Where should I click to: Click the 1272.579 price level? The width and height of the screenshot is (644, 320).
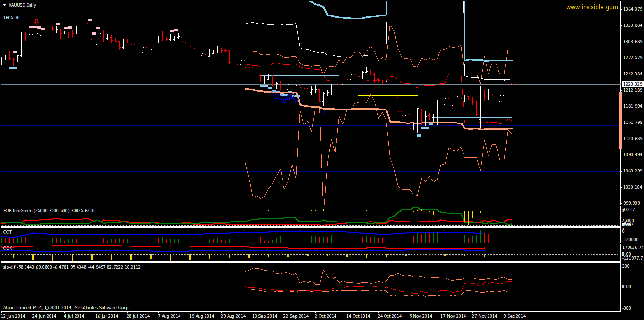tap(633, 58)
